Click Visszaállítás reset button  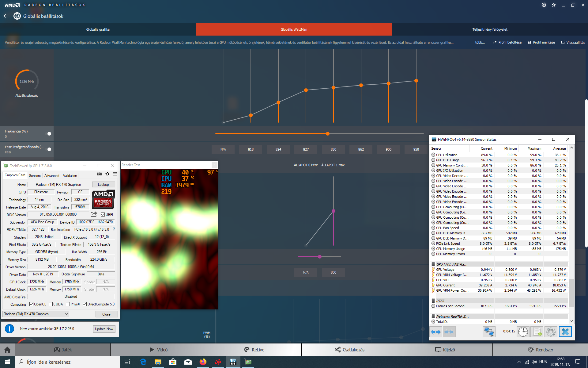[x=573, y=42]
